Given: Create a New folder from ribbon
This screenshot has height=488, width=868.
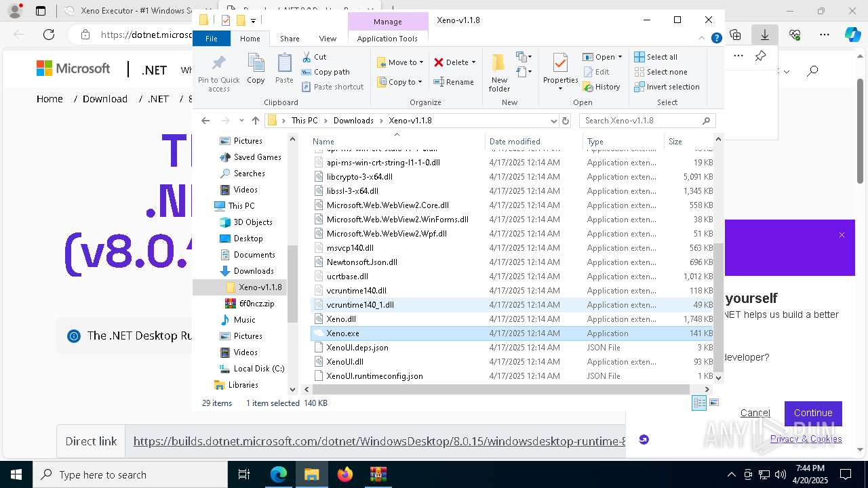Looking at the screenshot, I should 499,73.
